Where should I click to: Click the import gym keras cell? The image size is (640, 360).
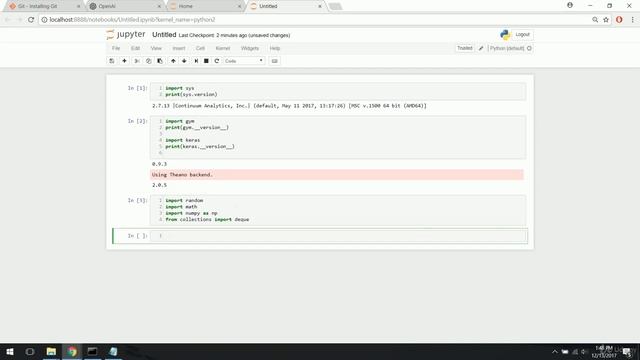tap(338, 137)
